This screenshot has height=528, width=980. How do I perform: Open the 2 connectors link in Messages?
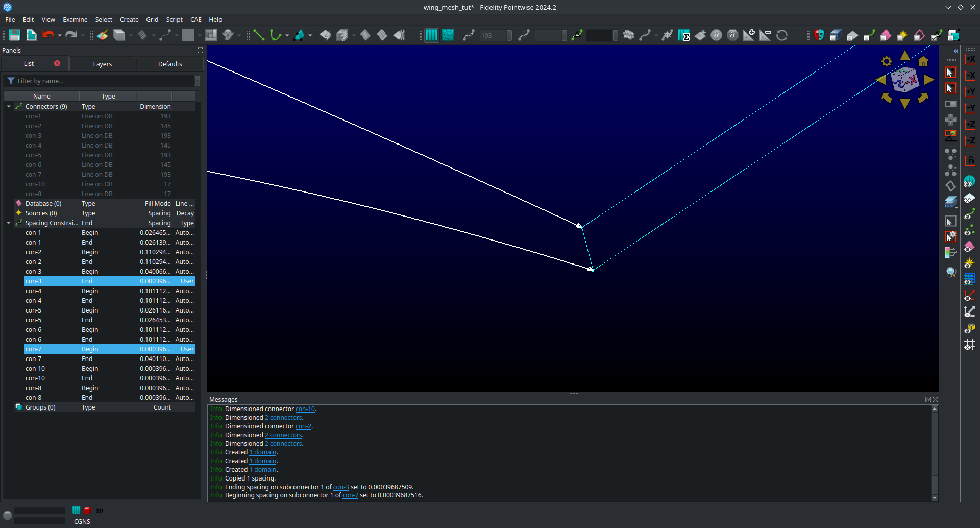(283, 417)
